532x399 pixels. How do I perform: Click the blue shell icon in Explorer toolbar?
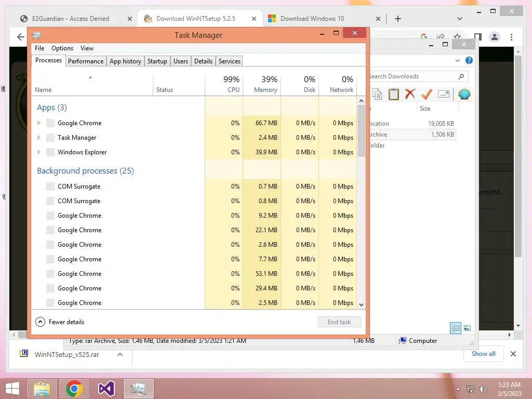point(464,95)
